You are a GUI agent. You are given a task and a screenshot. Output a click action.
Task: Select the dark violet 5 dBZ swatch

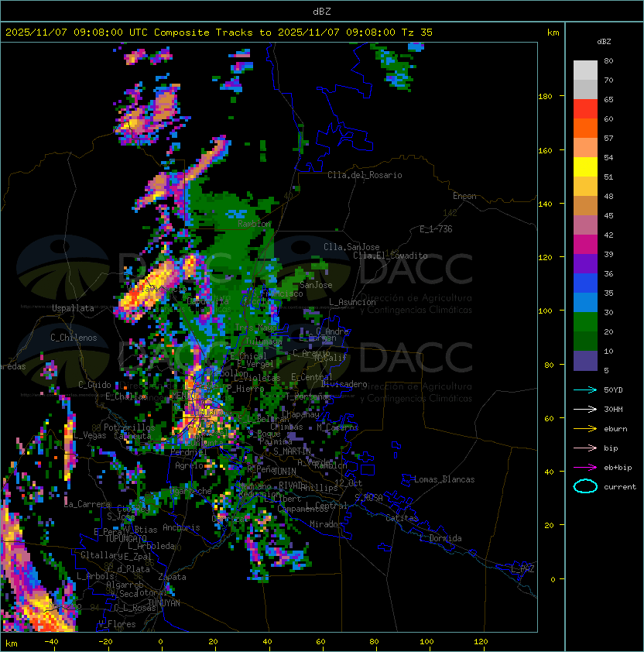coord(585,361)
